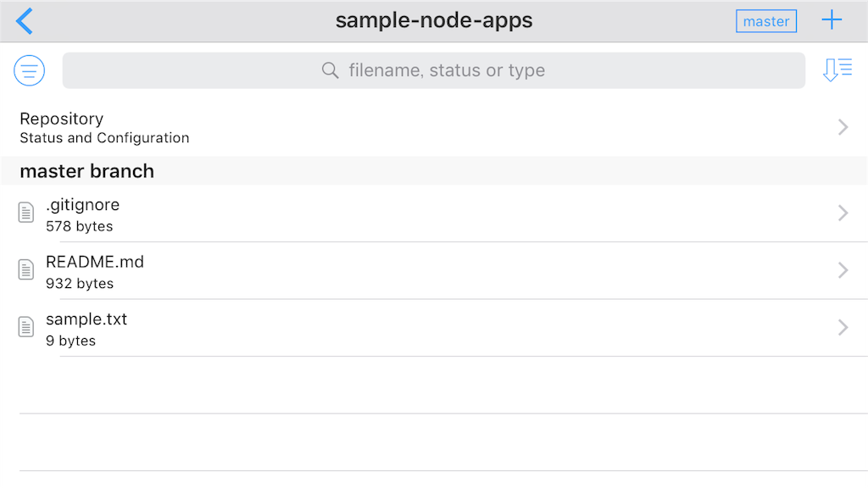Click the sort order arrow icon

(837, 70)
